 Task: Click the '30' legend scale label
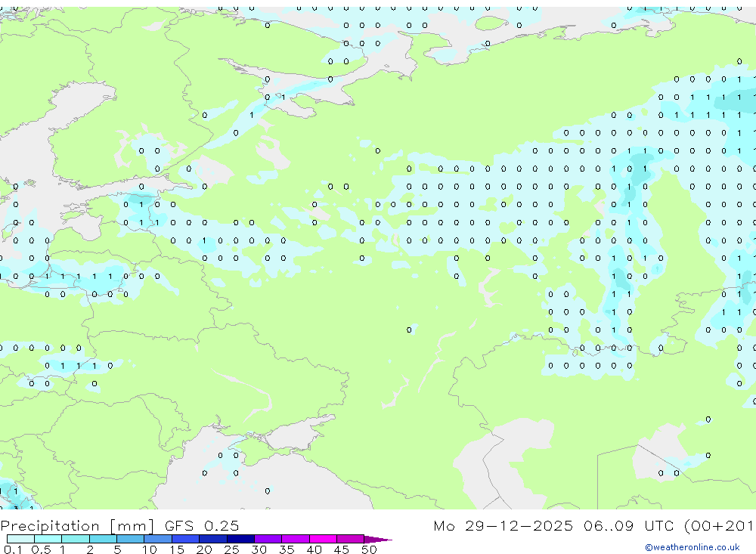click(x=259, y=549)
